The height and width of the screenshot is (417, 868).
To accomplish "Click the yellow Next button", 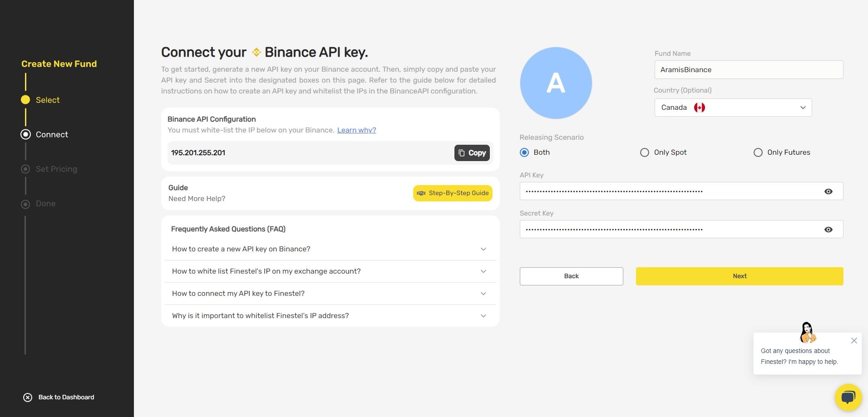I will tap(740, 276).
